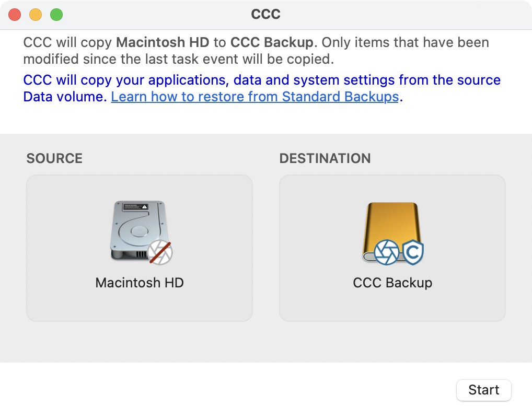Screen dimensions: 532x418
Task: Click the snapshots-disabled badge on Macintosh HD
Action: pos(160,252)
